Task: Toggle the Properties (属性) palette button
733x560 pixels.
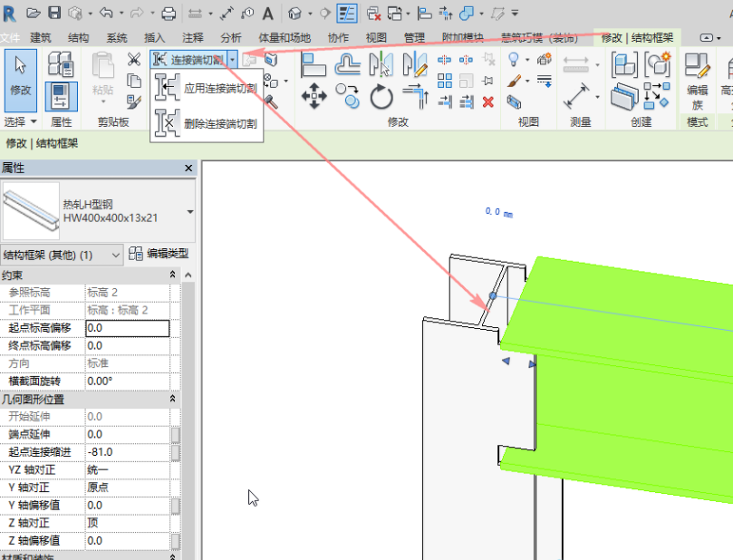Action: coord(61,97)
